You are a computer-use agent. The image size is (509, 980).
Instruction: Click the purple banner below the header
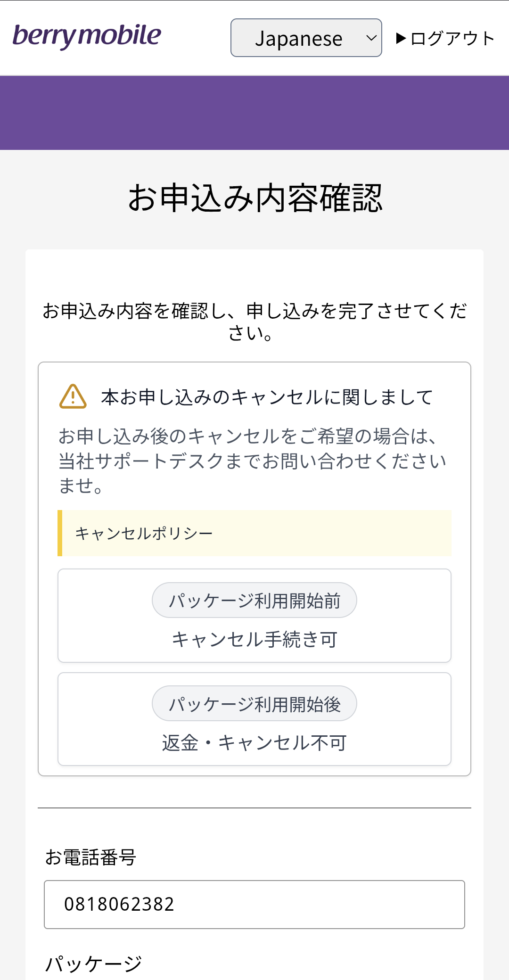(x=254, y=113)
